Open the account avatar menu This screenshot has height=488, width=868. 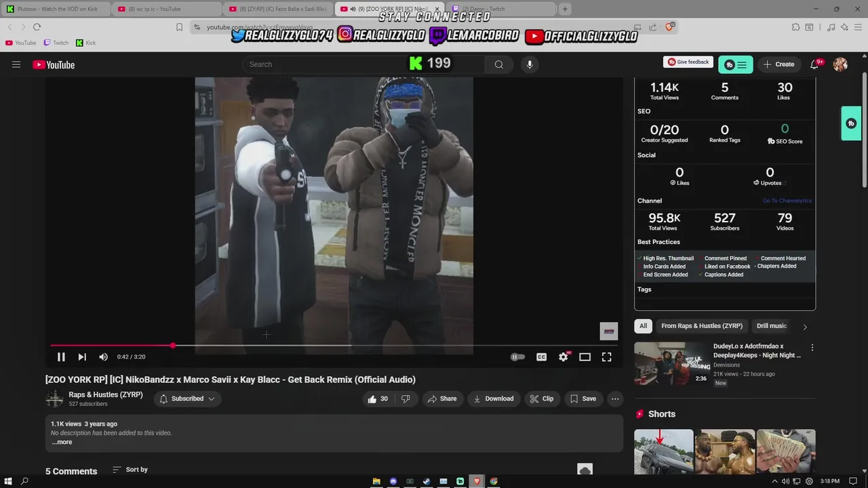[840, 64]
